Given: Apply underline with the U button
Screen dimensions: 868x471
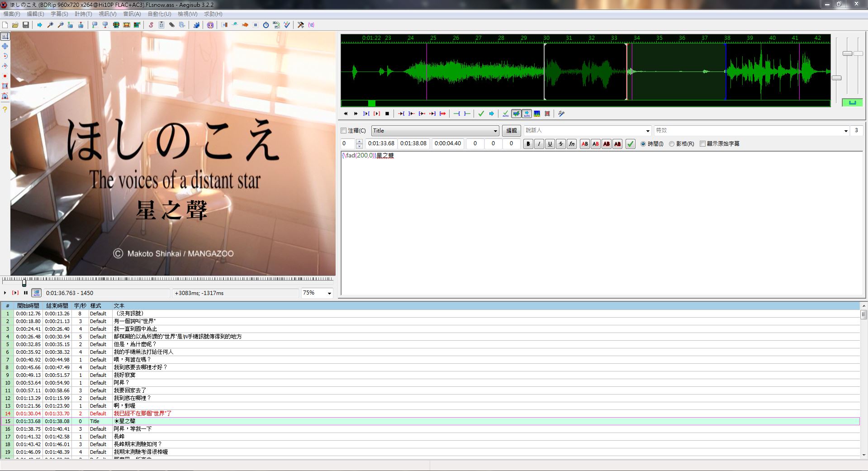Looking at the screenshot, I should [x=550, y=144].
